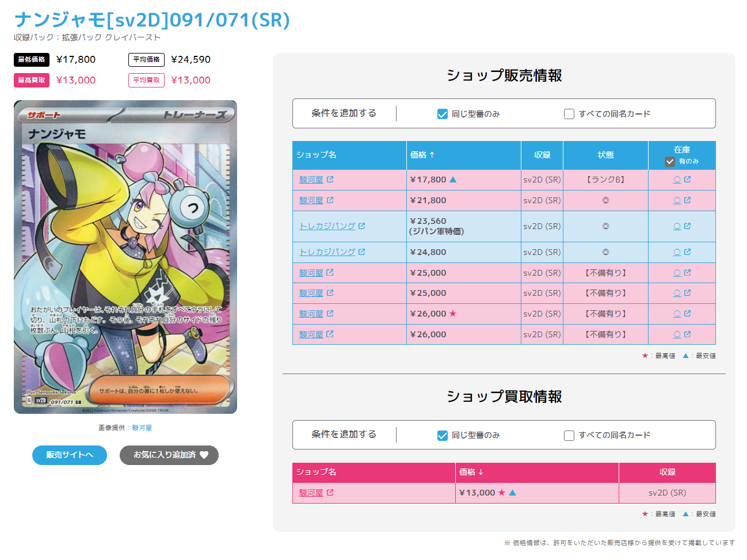
Task: Check すべての同名カード in ショップ販売情報
Action: (569, 114)
